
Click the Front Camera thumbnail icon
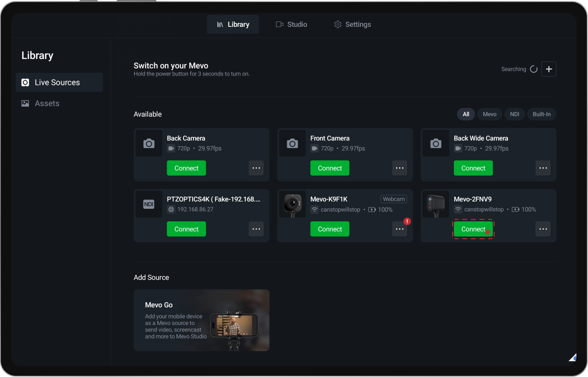(x=292, y=144)
